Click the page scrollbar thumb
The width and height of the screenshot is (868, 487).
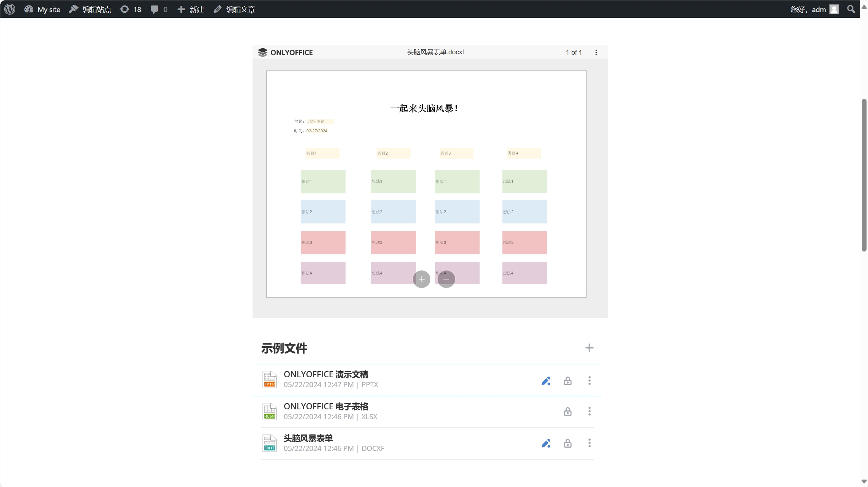[x=864, y=175]
